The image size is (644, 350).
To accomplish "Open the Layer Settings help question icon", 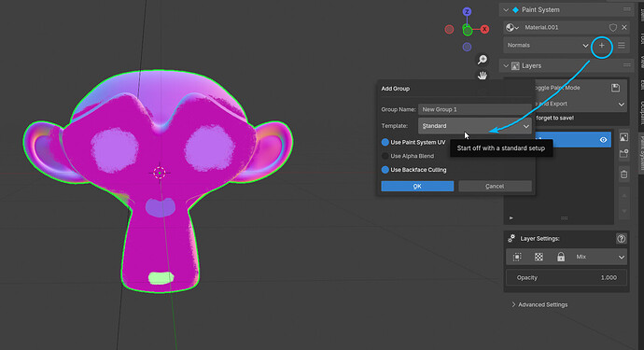I will point(622,239).
